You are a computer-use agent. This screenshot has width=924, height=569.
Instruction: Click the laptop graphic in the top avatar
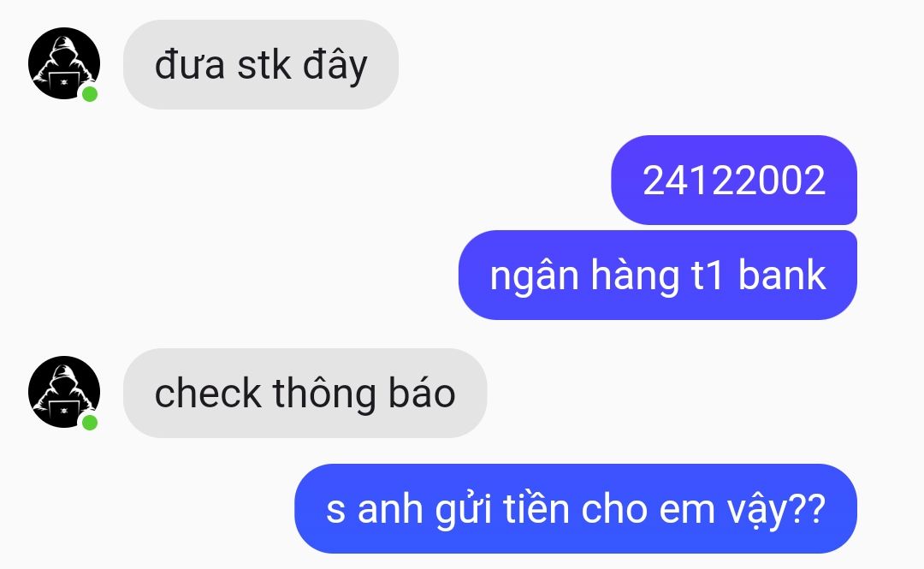tap(63, 82)
